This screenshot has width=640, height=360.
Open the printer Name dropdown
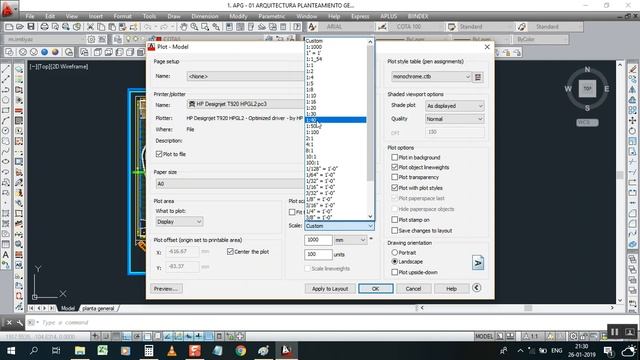coord(245,104)
